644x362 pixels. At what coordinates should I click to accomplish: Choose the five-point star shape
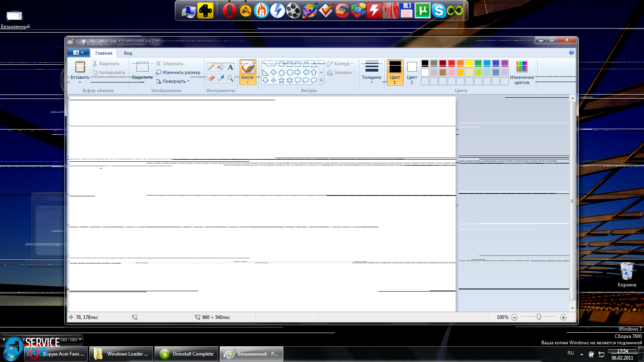point(281,80)
